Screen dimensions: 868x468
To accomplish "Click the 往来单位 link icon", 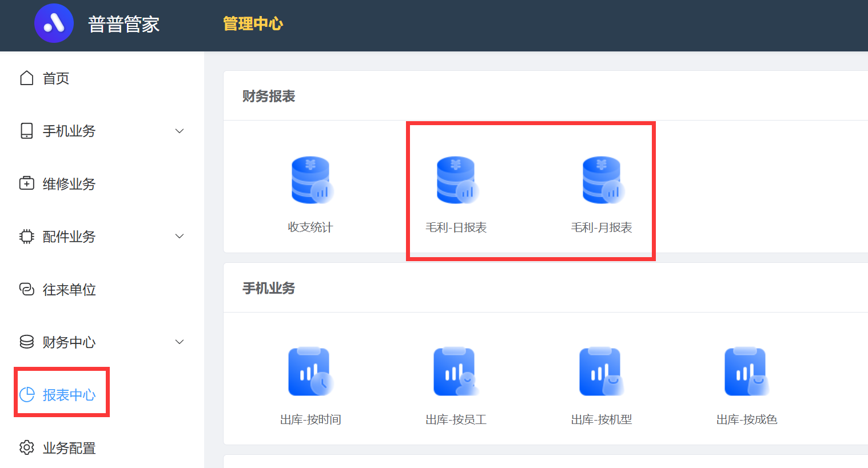I will [27, 289].
